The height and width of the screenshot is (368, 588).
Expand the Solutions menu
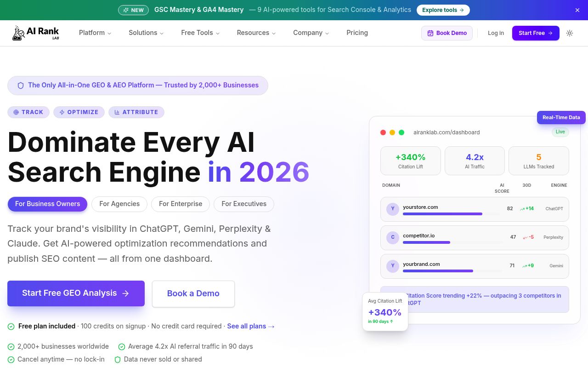tap(146, 33)
